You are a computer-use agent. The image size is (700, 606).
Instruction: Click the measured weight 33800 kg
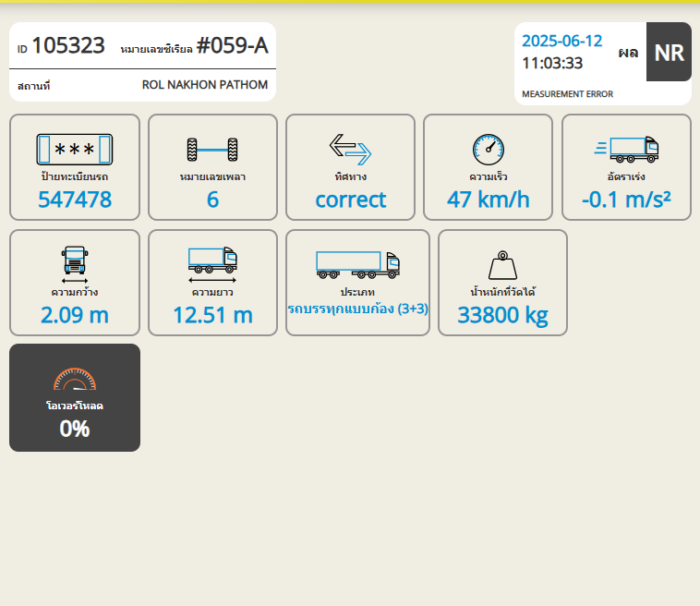[x=502, y=316]
